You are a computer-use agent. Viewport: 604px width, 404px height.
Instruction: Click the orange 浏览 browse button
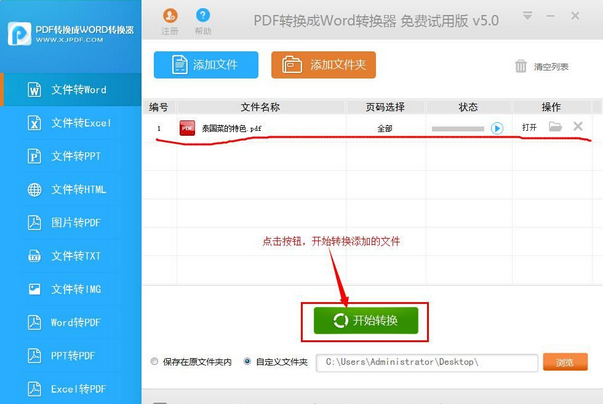coord(565,362)
